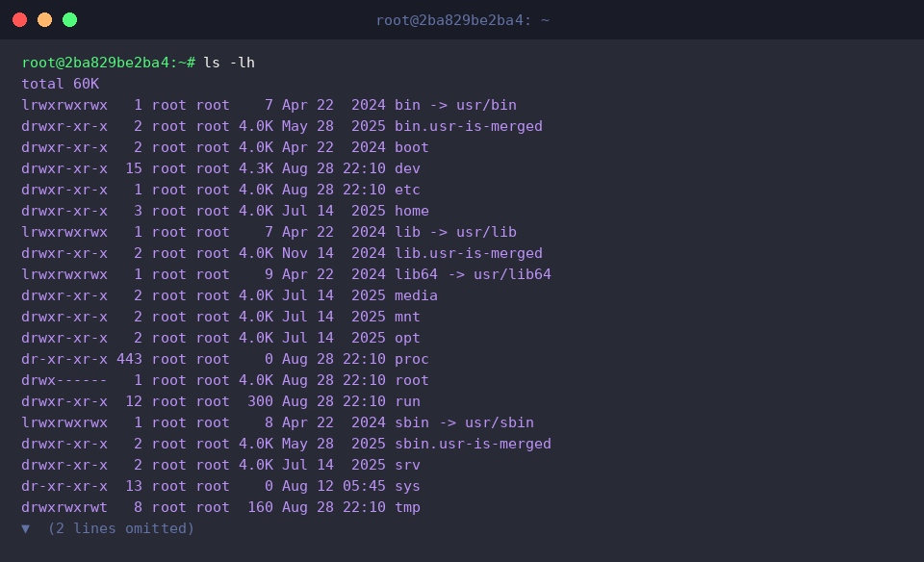Image resolution: width=924 pixels, height=562 pixels.
Task: Click the red close window button
Action: click(19, 20)
